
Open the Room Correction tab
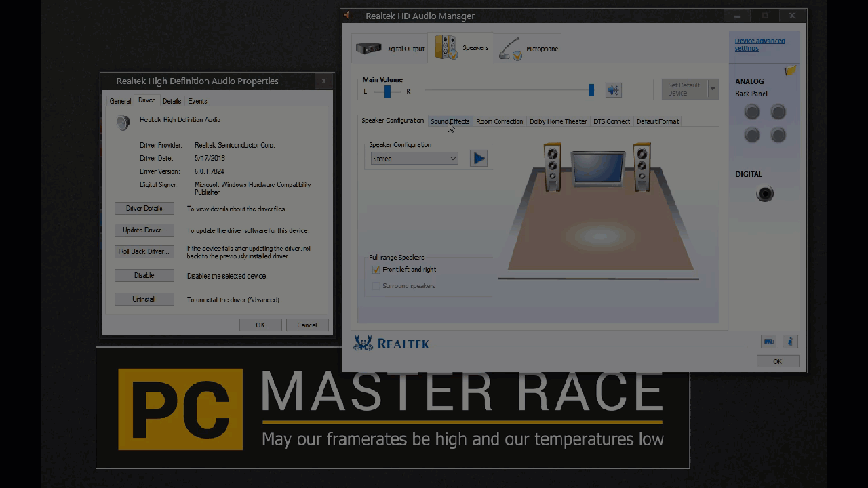pyautogui.click(x=499, y=121)
